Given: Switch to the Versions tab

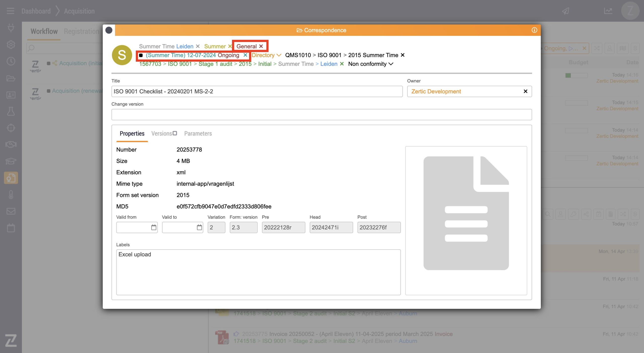Looking at the screenshot, I should click(162, 133).
